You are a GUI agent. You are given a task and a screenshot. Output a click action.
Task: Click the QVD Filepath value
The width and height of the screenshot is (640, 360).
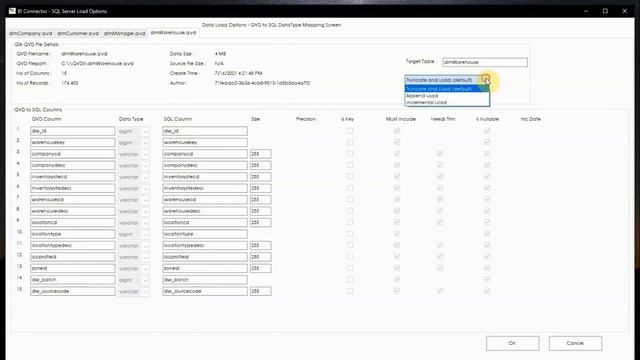tap(98, 64)
